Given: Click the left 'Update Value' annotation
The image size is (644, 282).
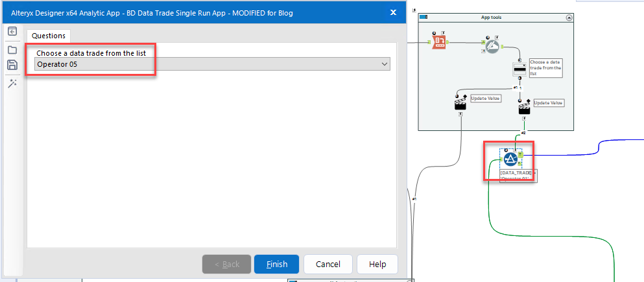Looking at the screenshot, I should (486, 99).
